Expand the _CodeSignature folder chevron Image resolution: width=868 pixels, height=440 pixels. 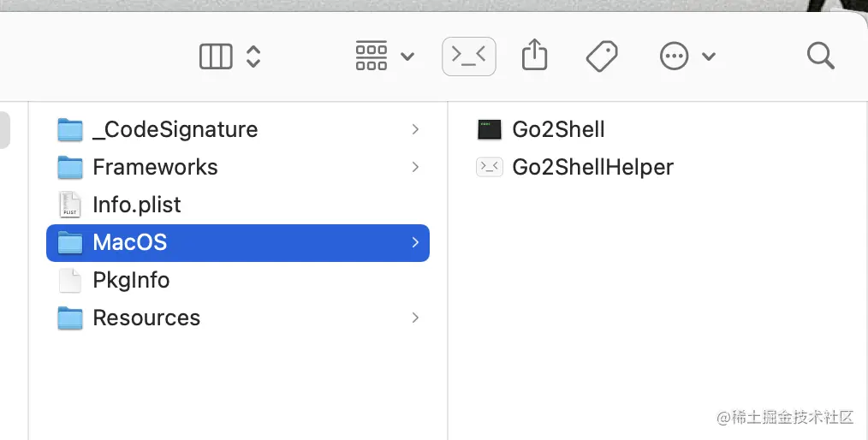pos(415,129)
